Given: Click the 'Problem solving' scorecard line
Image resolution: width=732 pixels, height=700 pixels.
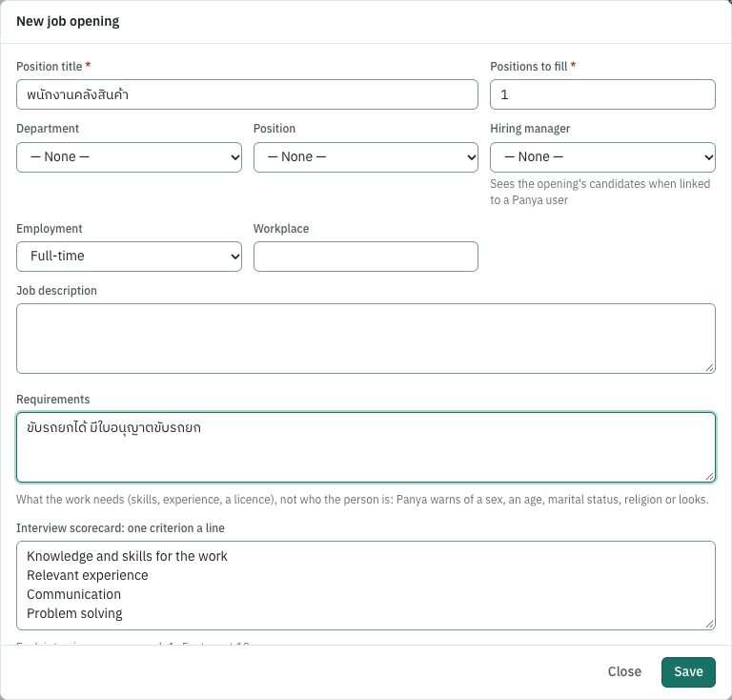Looking at the screenshot, I should [x=74, y=613].
